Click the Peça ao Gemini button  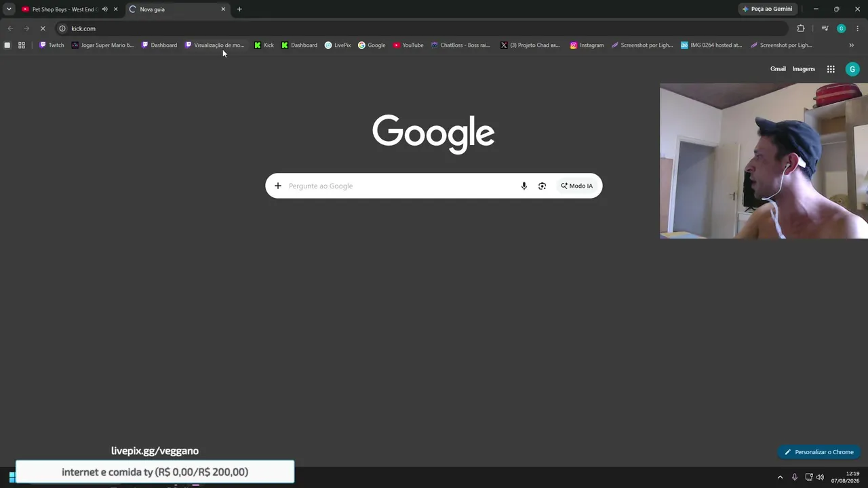pyautogui.click(x=767, y=9)
